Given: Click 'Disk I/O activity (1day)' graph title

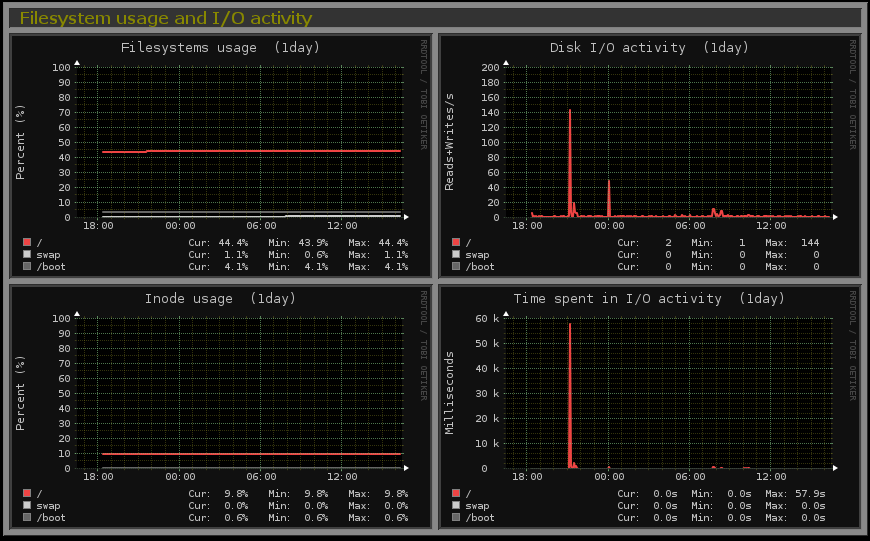Looking at the screenshot, I should click(649, 48).
